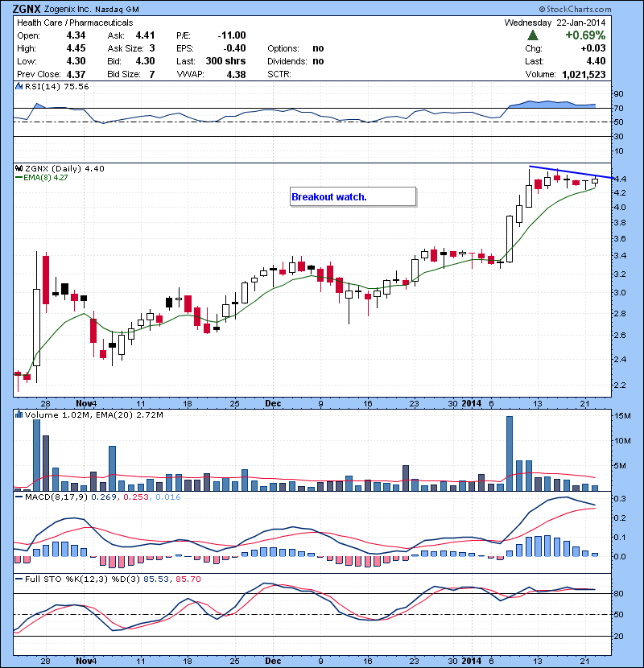Screen dimensions: 644x668
Task: Click the Volume 1.02M, EMA(20) 2.72M label
Action: pyautogui.click(x=93, y=415)
